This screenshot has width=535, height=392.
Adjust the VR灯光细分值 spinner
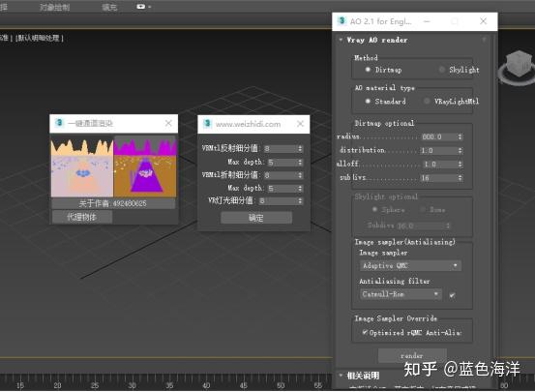click(x=300, y=200)
